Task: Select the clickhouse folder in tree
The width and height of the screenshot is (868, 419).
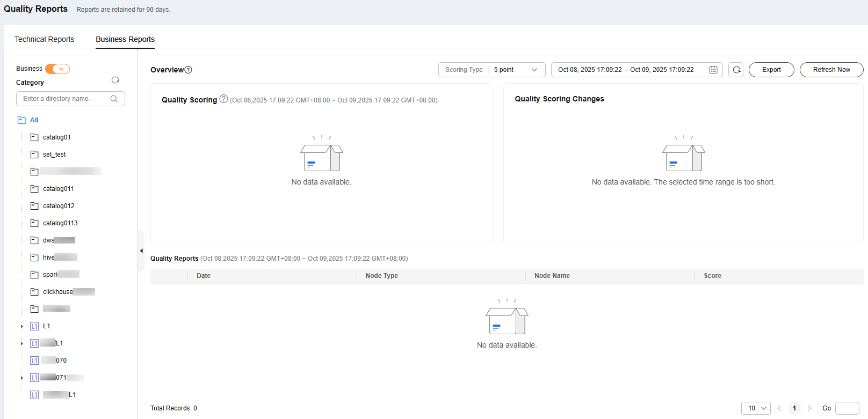Action: pyautogui.click(x=58, y=292)
